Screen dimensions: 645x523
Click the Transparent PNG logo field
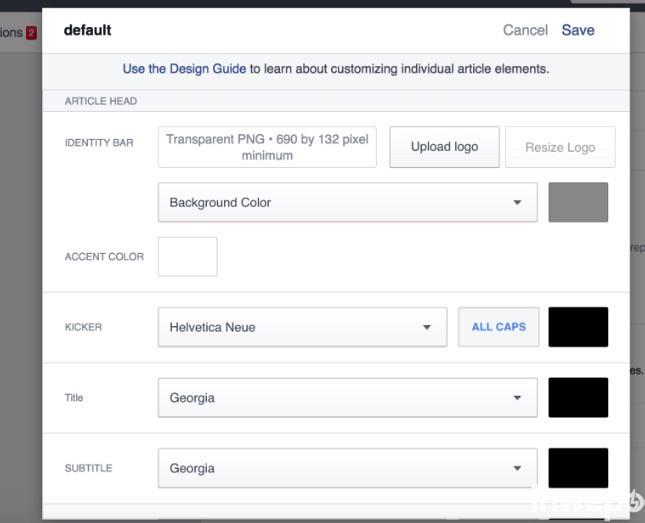pos(267,147)
